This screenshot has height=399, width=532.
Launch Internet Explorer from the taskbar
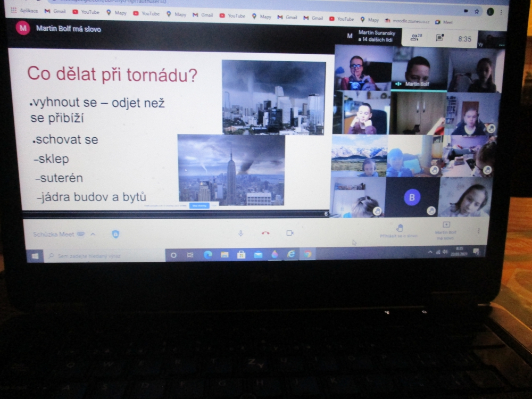pyautogui.click(x=291, y=254)
